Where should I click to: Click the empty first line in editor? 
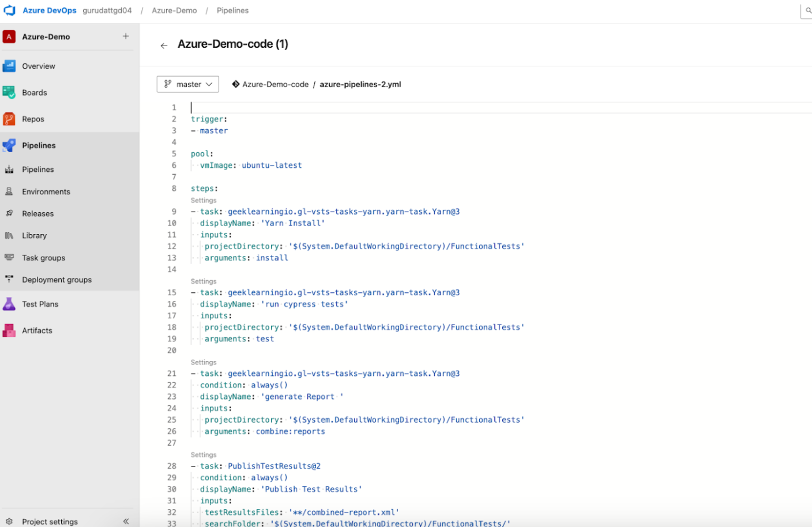pyautogui.click(x=346, y=108)
